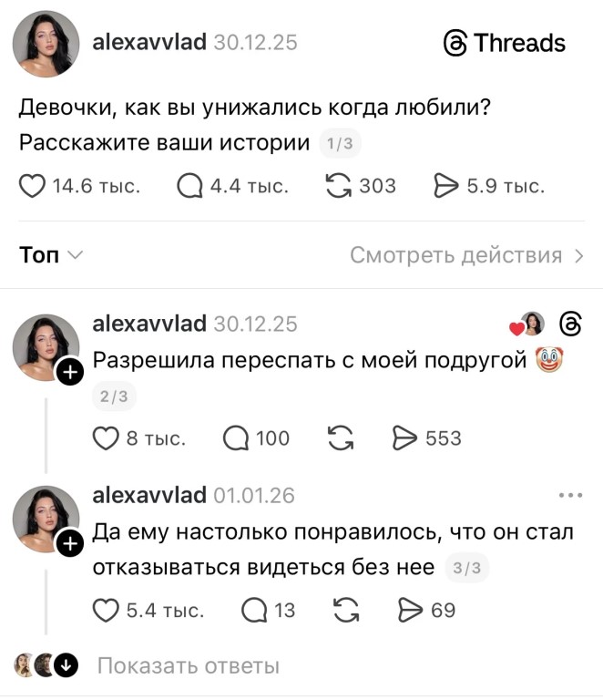Open alexavvlad username on the main post

pyautogui.click(x=149, y=42)
